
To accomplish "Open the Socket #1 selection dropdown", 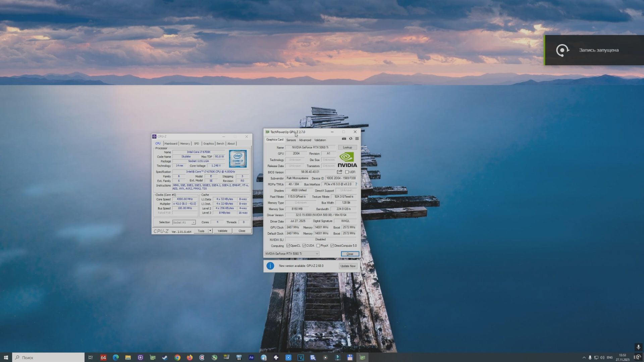I will click(x=194, y=222).
